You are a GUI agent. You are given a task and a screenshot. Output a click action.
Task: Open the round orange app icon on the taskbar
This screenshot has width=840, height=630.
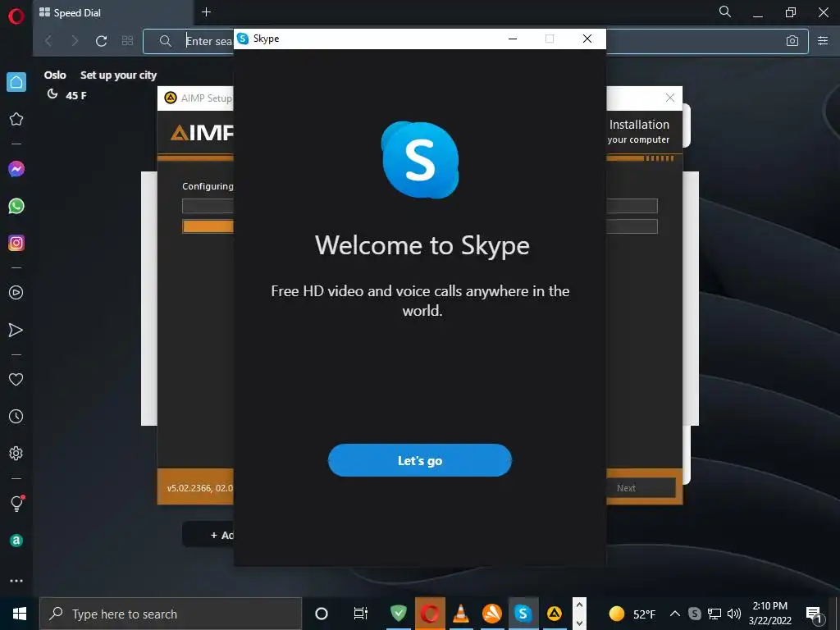492,614
